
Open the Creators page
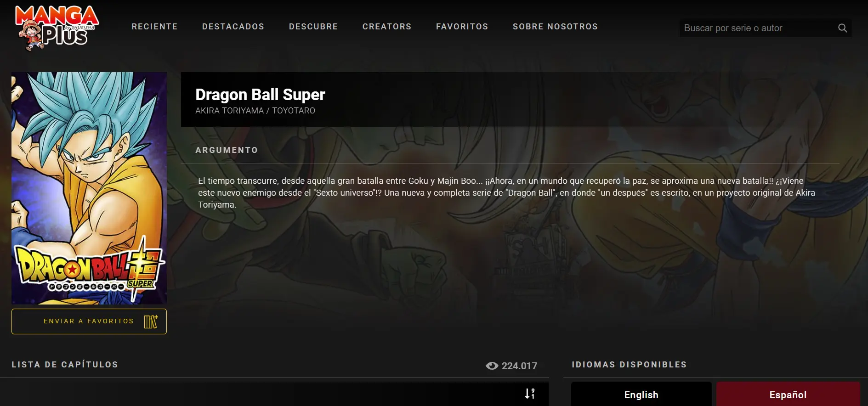click(387, 27)
